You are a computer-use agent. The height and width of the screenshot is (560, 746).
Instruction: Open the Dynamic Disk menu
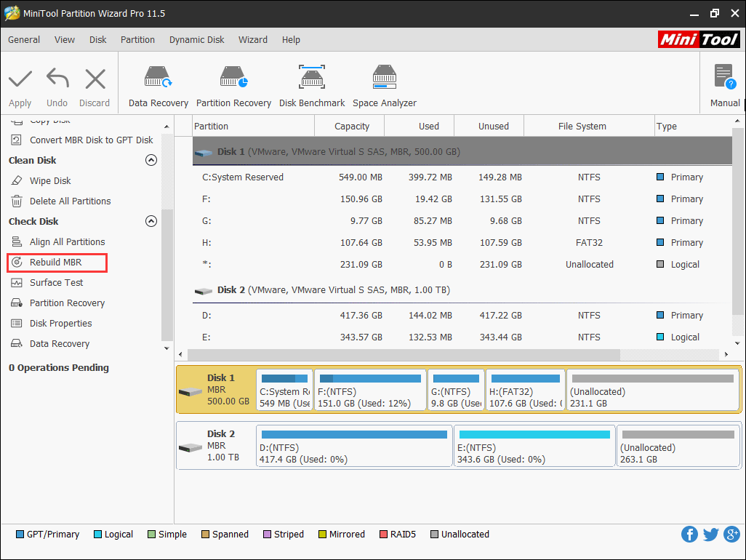tap(196, 40)
